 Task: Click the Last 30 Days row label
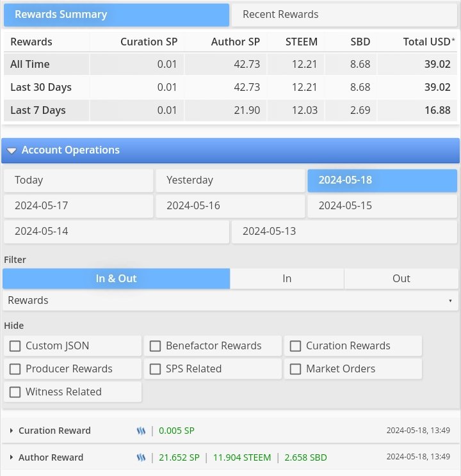click(41, 87)
